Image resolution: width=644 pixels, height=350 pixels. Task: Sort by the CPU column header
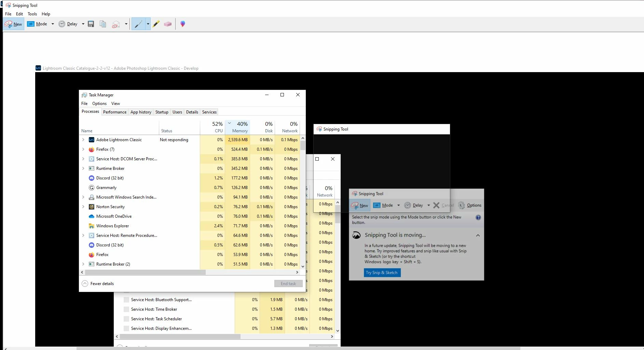(x=213, y=127)
